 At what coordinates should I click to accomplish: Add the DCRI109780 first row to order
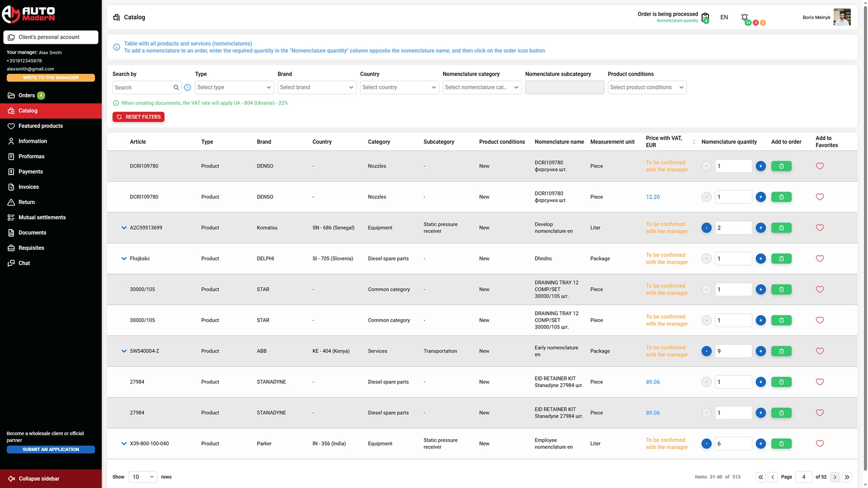pos(781,166)
